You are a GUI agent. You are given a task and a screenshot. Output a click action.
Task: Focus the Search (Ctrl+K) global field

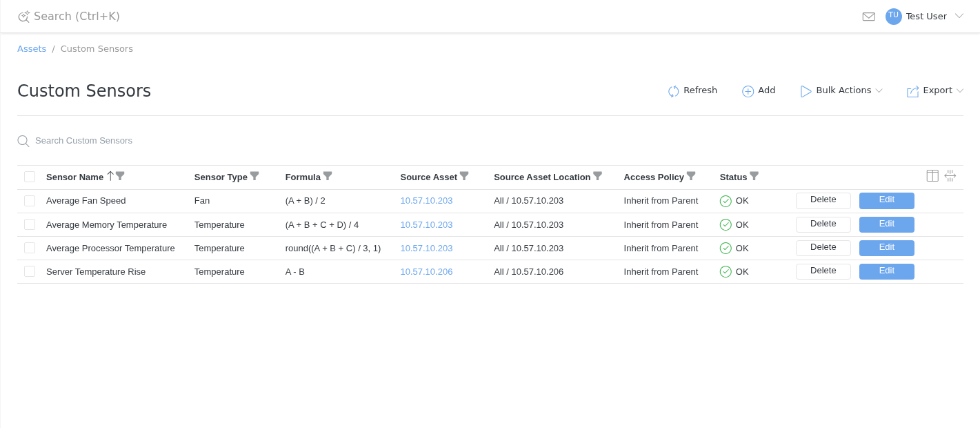pyautogui.click(x=77, y=16)
